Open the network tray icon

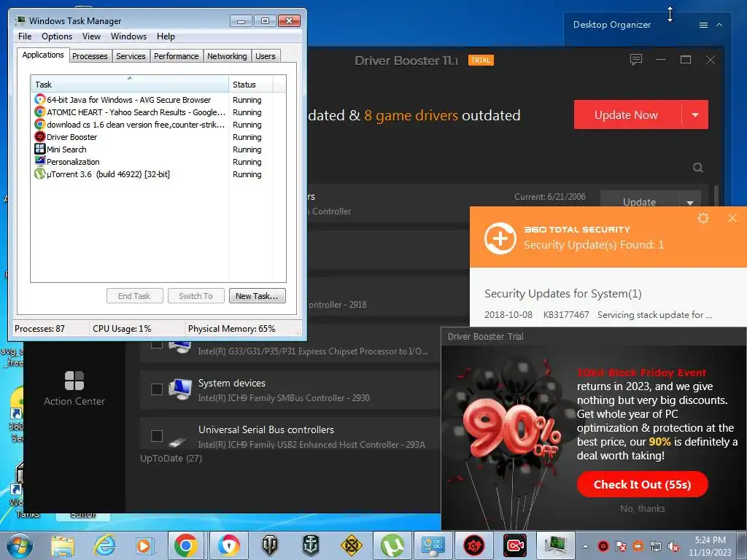[656, 546]
